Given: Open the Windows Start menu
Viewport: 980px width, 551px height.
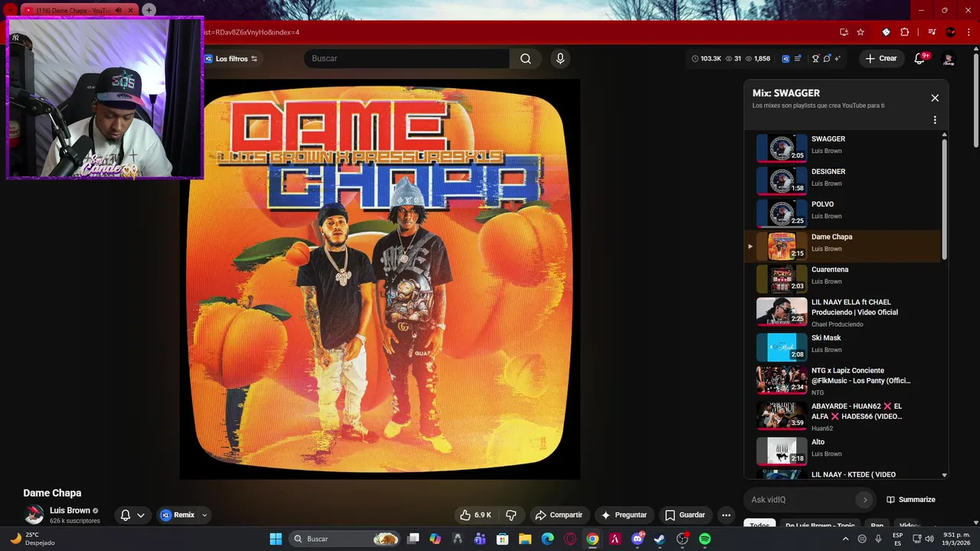Looking at the screenshot, I should point(276,539).
